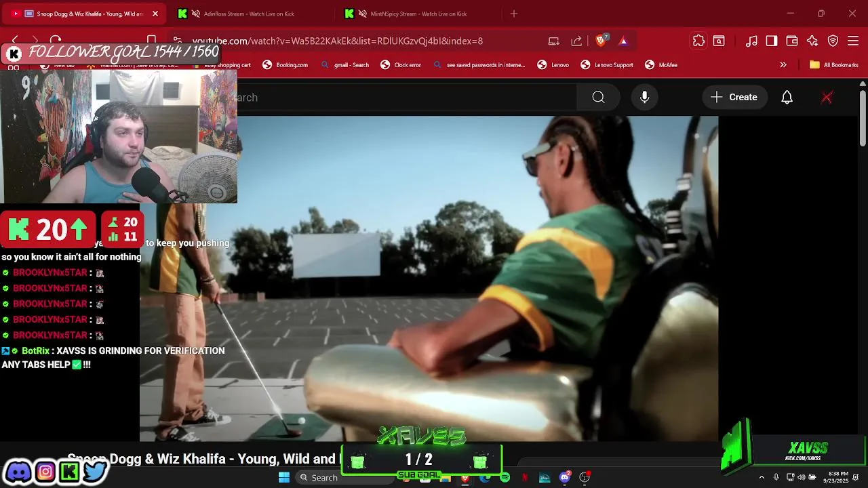
Task: Close the Snoop Dogg YouTube tab
Action: pyautogui.click(x=155, y=14)
